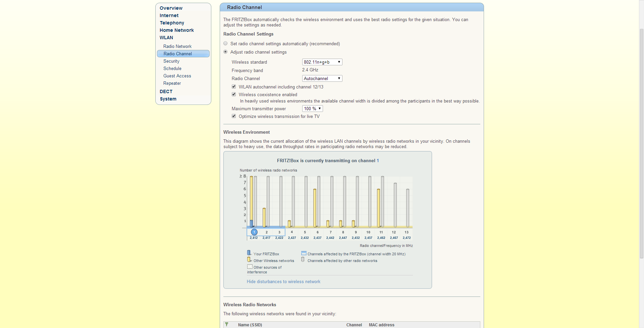Image resolution: width=644 pixels, height=328 pixels.
Task: Open the Home Network section
Action: 177,30
